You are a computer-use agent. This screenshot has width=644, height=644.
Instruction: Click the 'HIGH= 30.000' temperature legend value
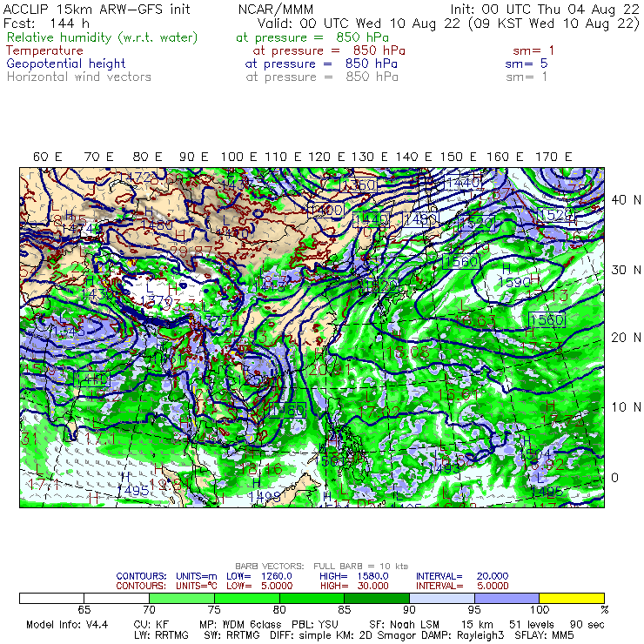point(354,586)
